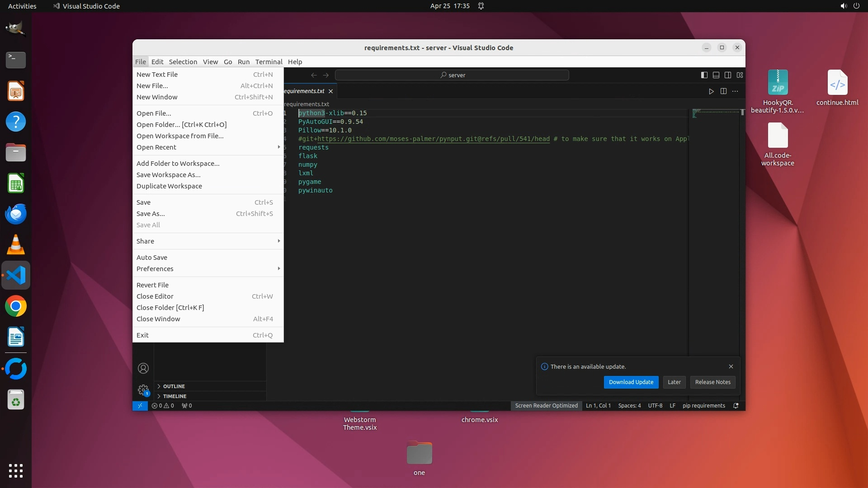Expand the TIMELINE section
This screenshot has width=868, height=488.
coord(175,396)
